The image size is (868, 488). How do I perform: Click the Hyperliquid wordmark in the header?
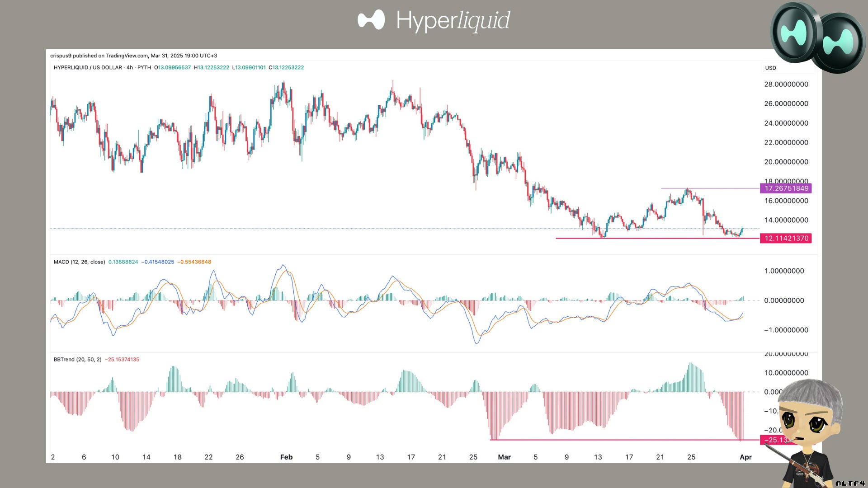tap(453, 21)
